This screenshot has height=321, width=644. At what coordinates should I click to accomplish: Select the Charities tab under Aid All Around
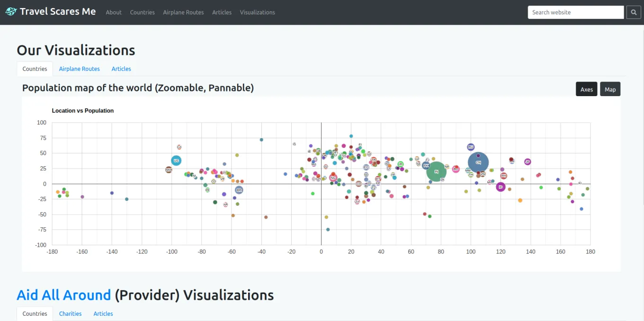point(70,313)
